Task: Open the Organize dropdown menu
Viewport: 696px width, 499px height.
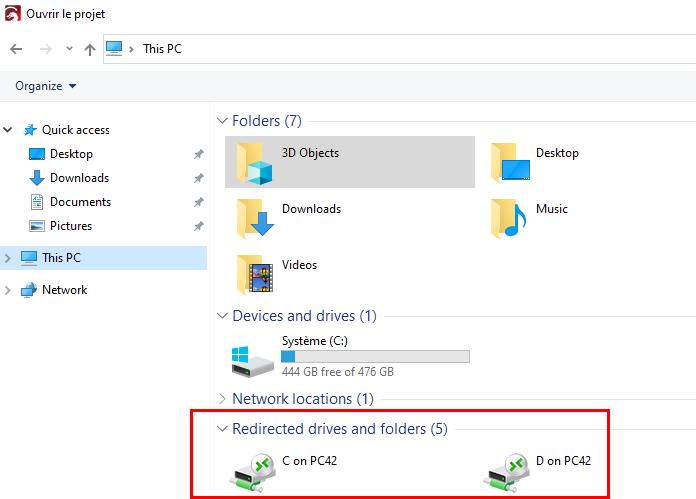Action: point(46,86)
